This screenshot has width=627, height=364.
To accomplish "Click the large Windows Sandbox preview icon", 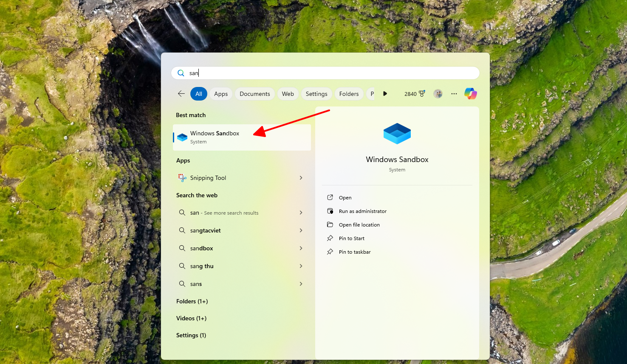I will (x=397, y=134).
